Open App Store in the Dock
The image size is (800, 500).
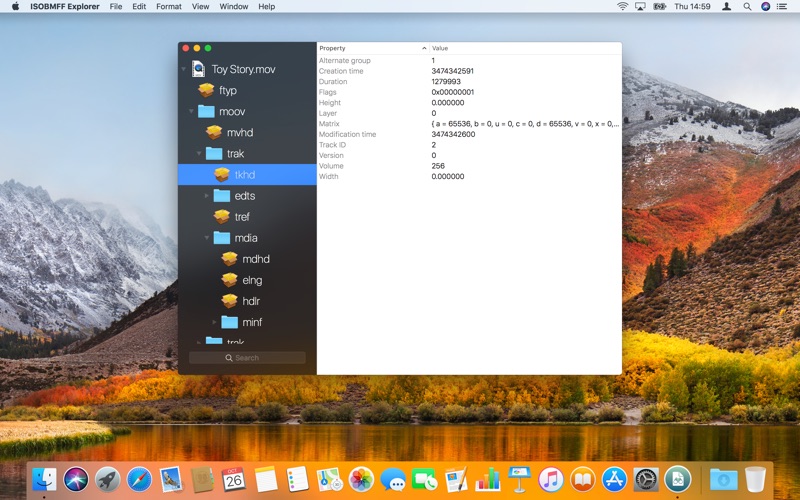(x=614, y=480)
